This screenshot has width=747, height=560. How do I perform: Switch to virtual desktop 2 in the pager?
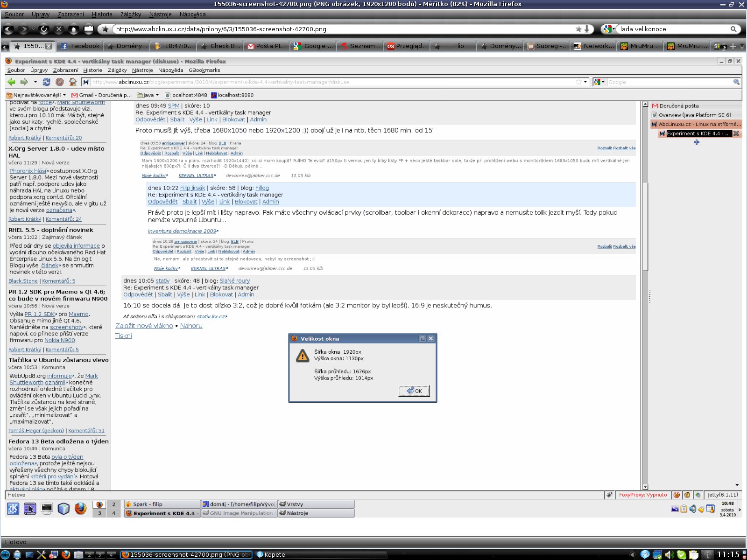pos(89,555)
